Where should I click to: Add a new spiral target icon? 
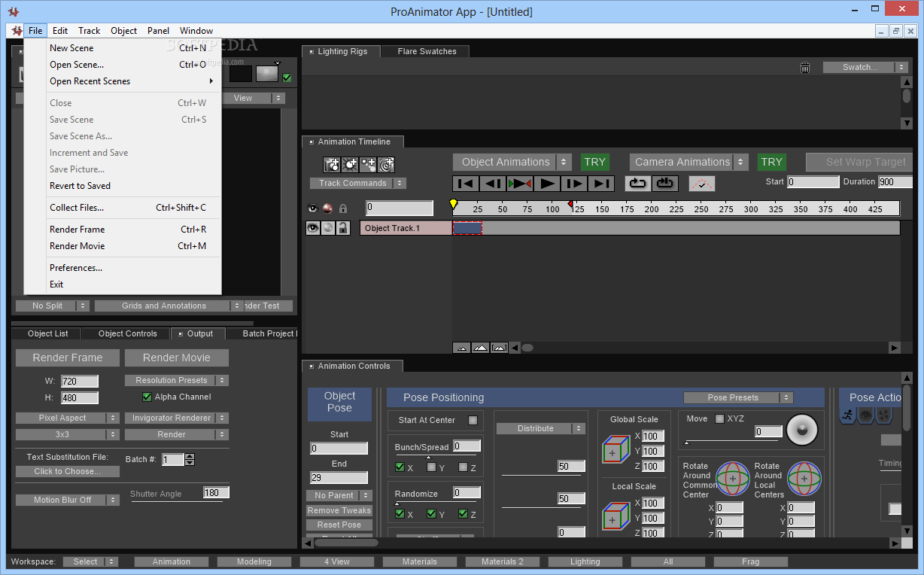coord(386,164)
